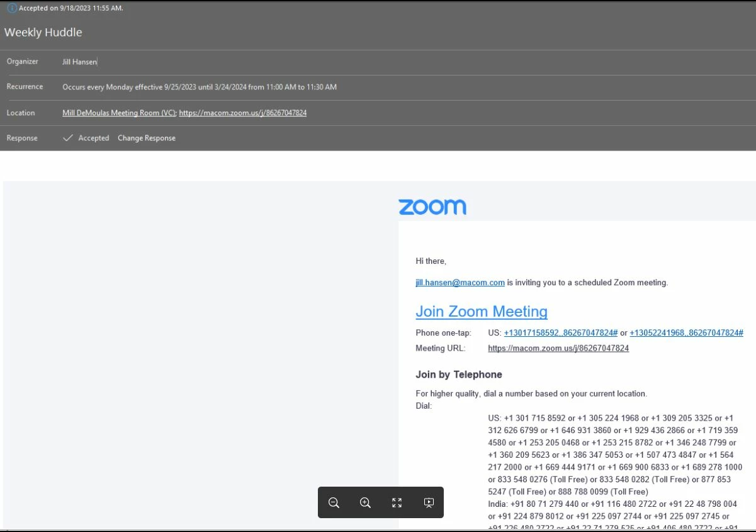Viewport: 756px width, 532px height.
Task: Zoom in using the magnifier plus icon
Action: (365, 502)
